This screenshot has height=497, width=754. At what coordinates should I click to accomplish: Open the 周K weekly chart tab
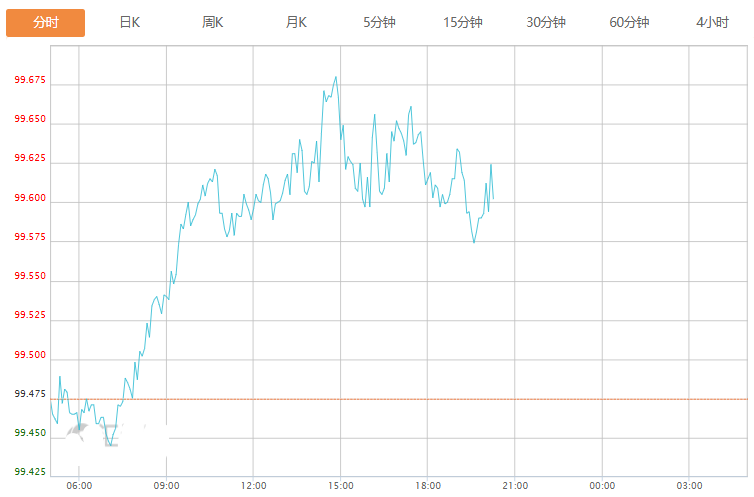coord(213,23)
